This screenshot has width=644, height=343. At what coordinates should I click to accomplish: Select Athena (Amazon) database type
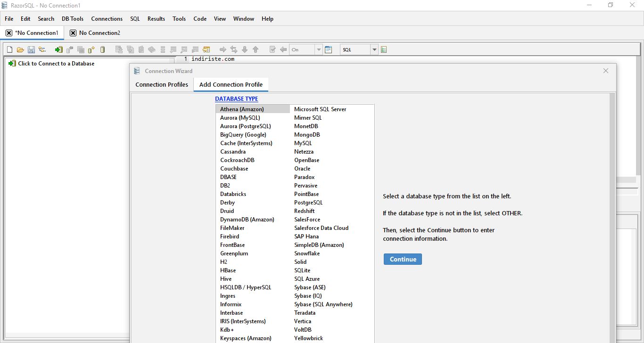point(253,109)
